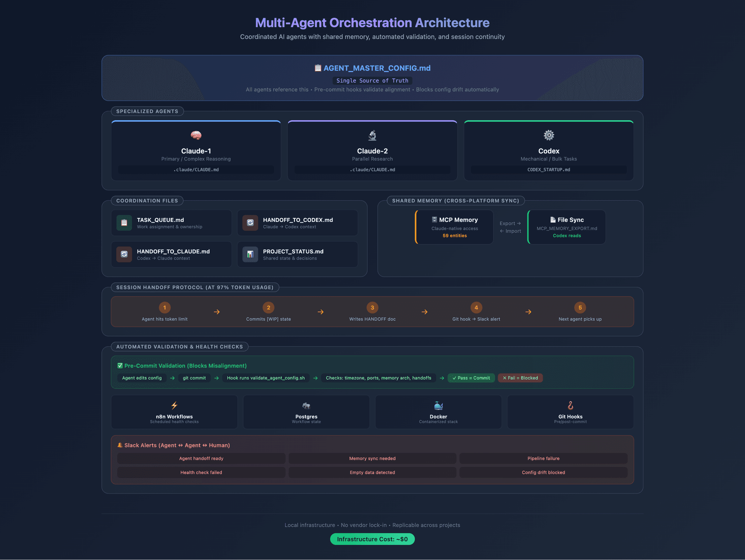This screenshot has width=745, height=560.
Task: Click the Single Source of Truth tag
Action: pyautogui.click(x=372, y=81)
